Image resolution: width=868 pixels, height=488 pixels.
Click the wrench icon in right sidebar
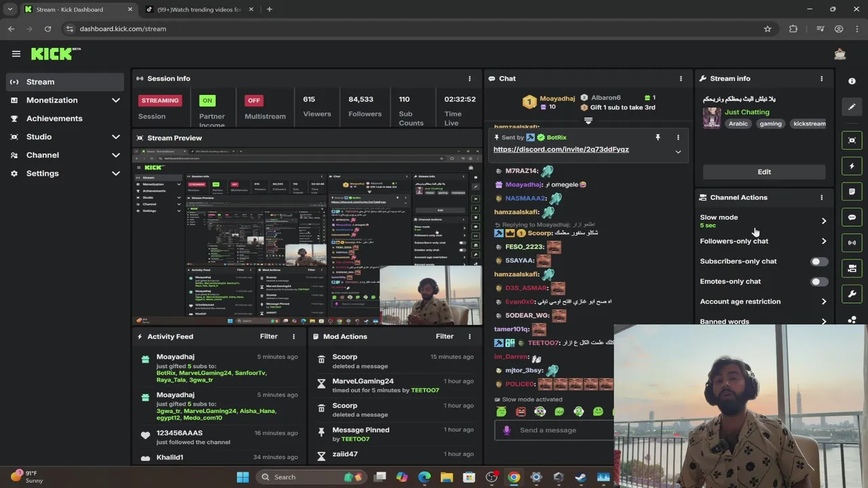coord(852,294)
